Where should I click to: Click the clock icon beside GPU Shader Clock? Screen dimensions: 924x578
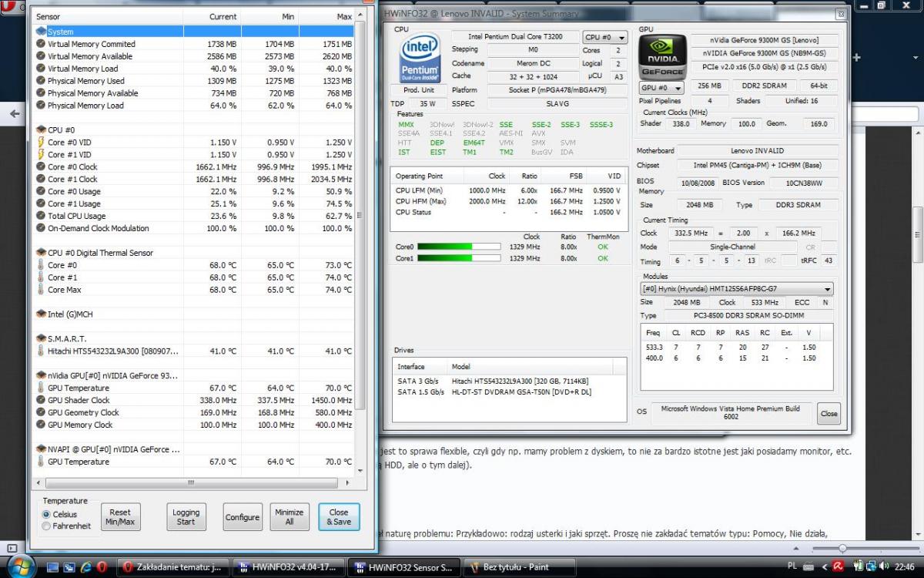pos(41,400)
